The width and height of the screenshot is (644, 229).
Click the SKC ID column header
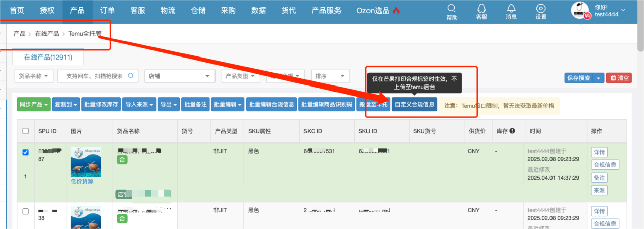tap(313, 131)
